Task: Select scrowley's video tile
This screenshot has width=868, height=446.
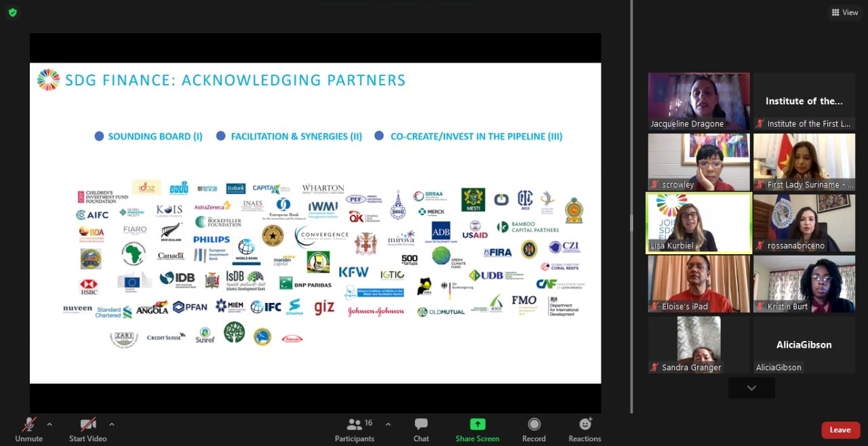Action: (699, 162)
